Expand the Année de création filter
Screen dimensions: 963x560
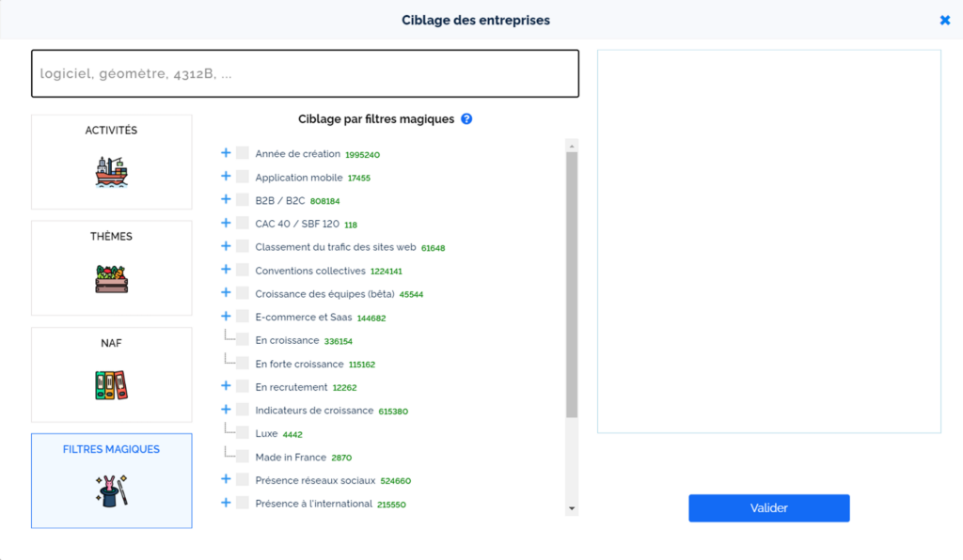click(x=226, y=153)
